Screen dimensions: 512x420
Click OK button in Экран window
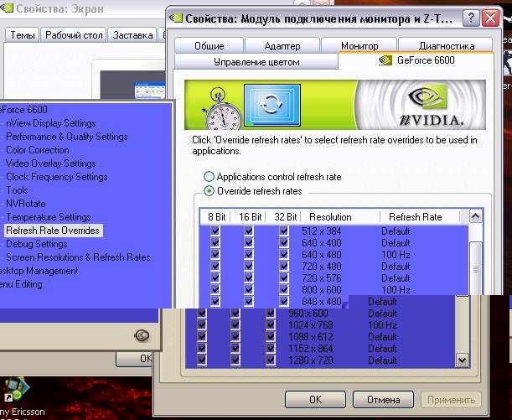(x=135, y=359)
